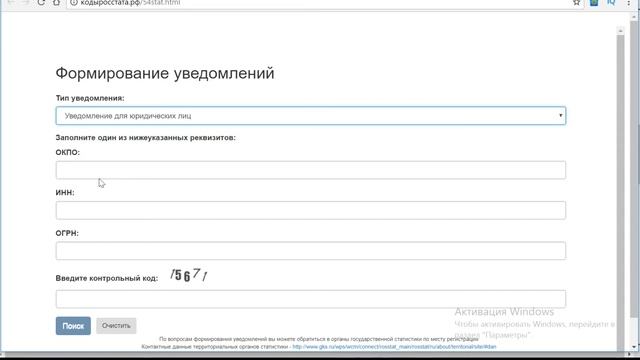This screenshot has width=640, height=360.
Task: Click the ИНН input field
Action: tap(311, 210)
